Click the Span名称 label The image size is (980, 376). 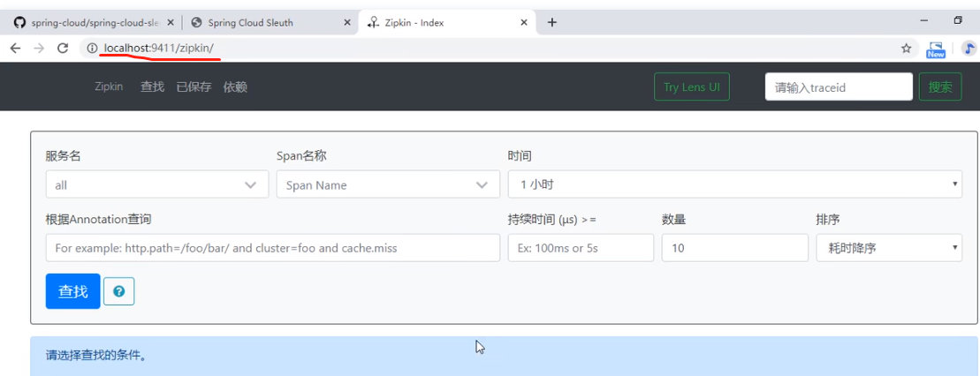pyautogui.click(x=301, y=155)
